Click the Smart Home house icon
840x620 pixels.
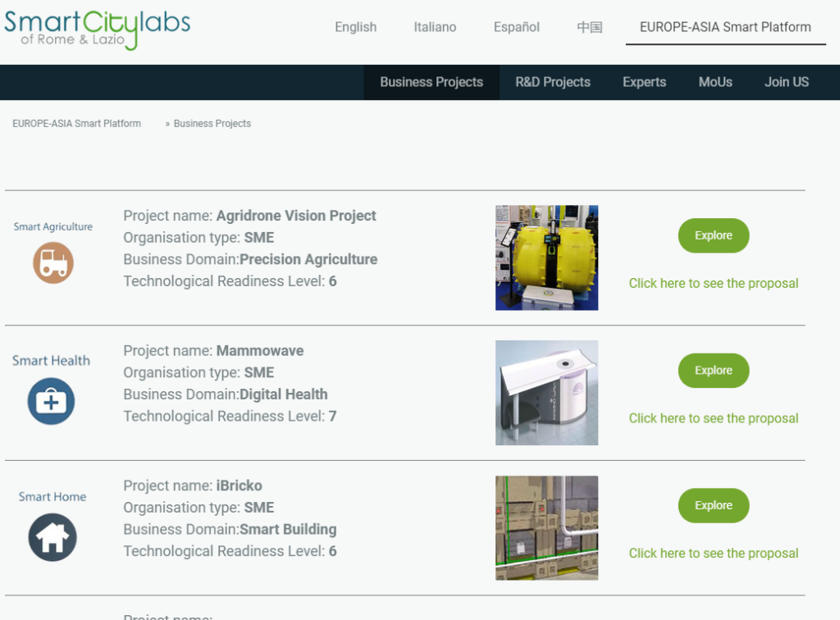(x=52, y=537)
